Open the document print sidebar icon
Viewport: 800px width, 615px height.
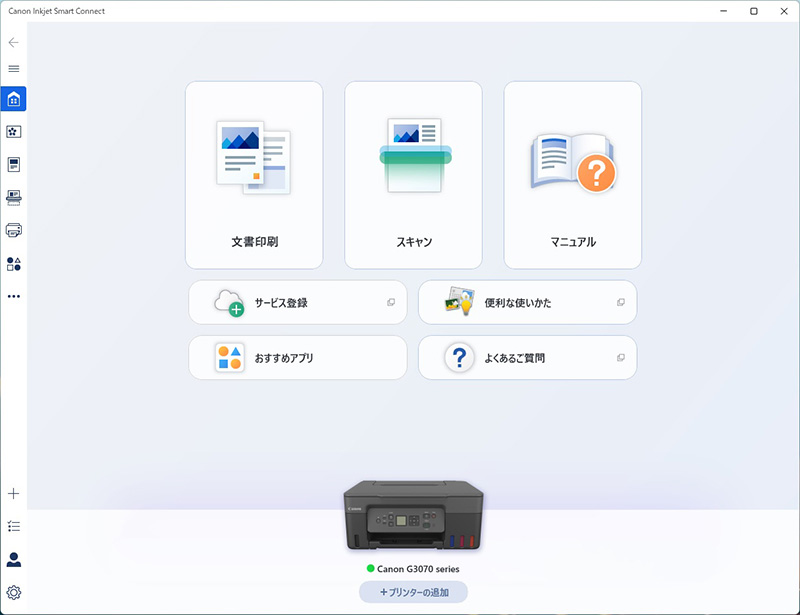pos(14,164)
